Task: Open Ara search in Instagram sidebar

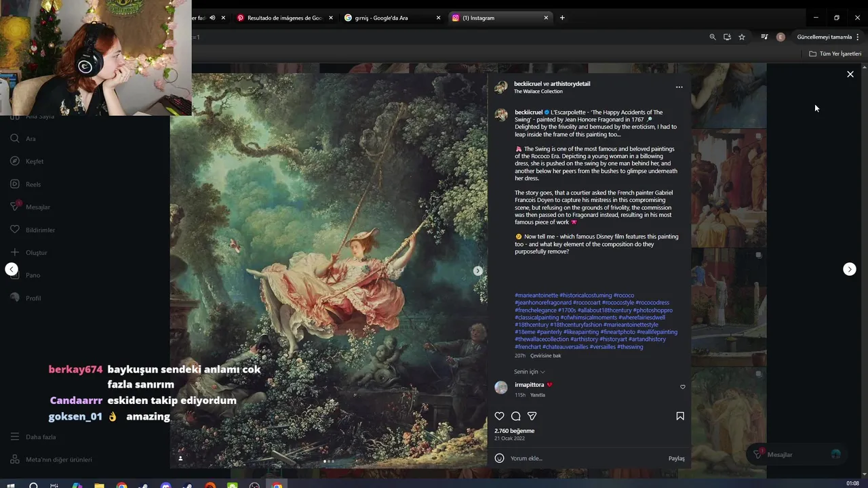Action: [23, 138]
